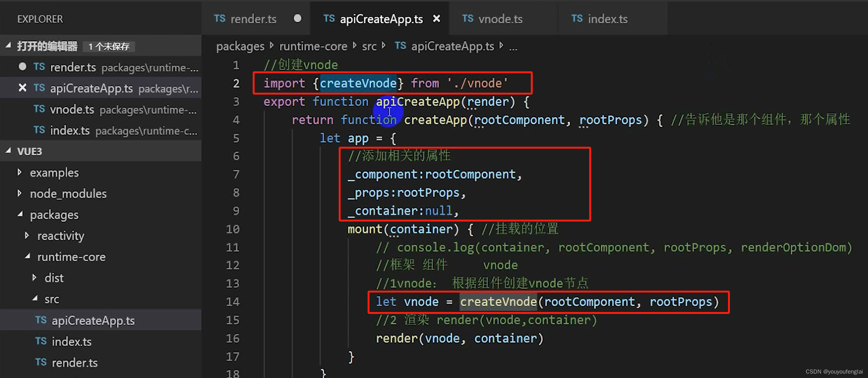Select the apiCreateApp.ts editor tab
The height and width of the screenshot is (378, 868).
click(380, 19)
